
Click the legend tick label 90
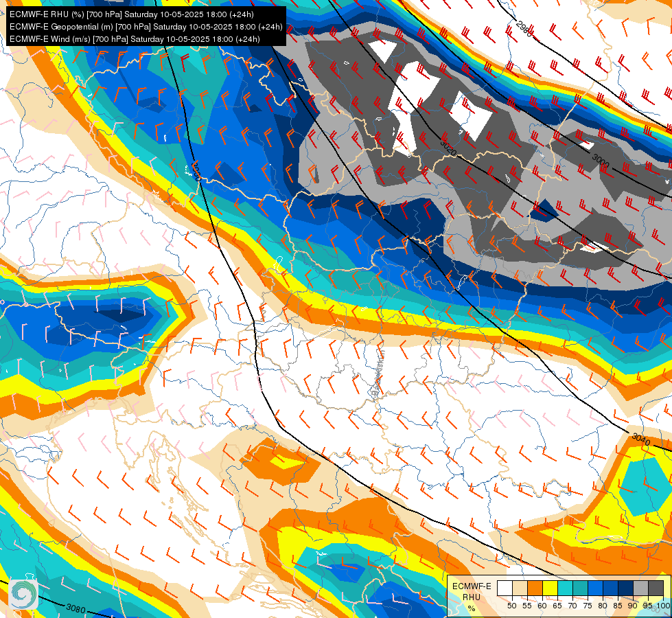(x=633, y=606)
